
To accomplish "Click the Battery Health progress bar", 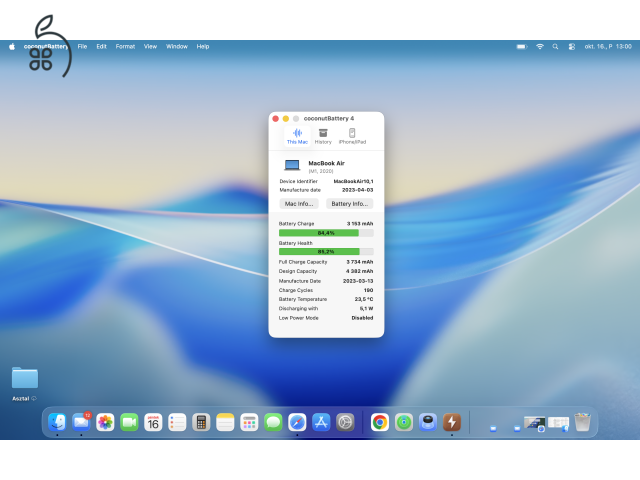I will (x=326, y=252).
